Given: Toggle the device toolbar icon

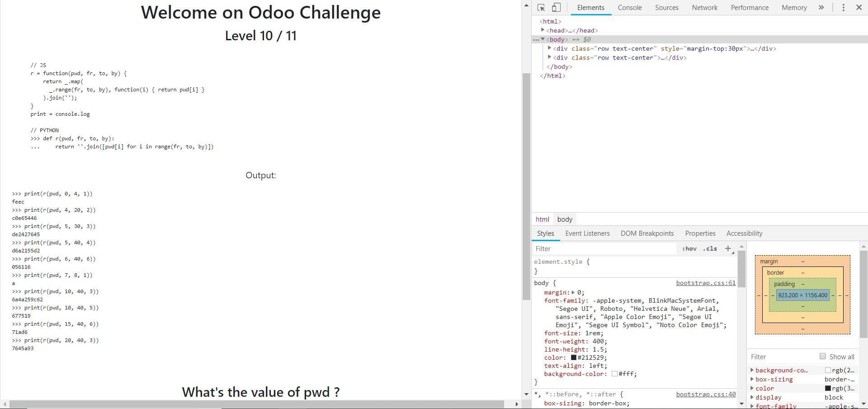Looking at the screenshot, I should [x=556, y=7].
